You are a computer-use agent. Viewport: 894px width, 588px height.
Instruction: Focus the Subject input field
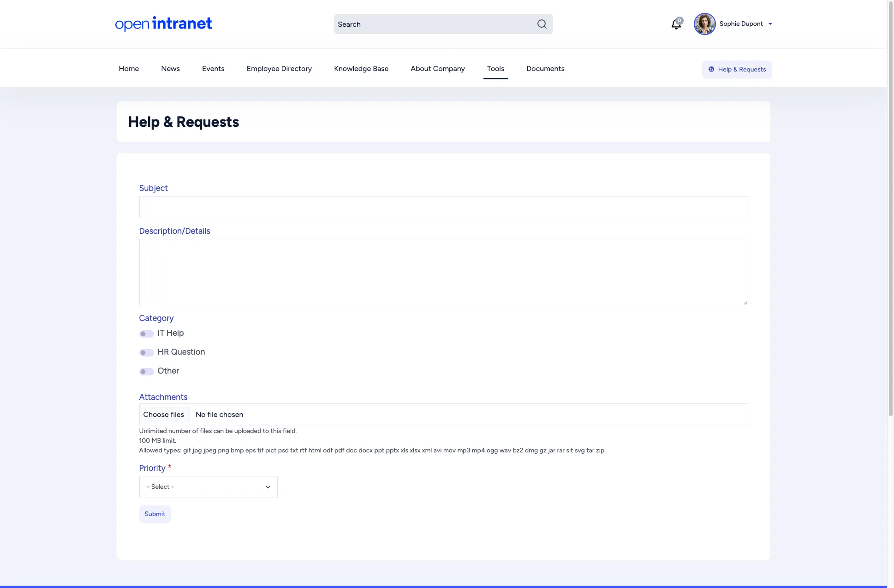443,207
